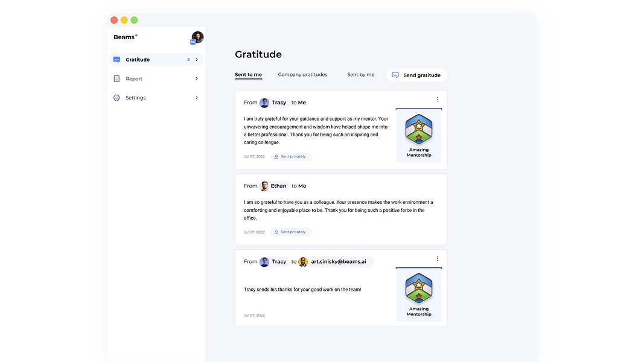Screen dimensions: 644x362
Task: Click the Sent privately tag on Ethan's message
Action: (x=291, y=232)
